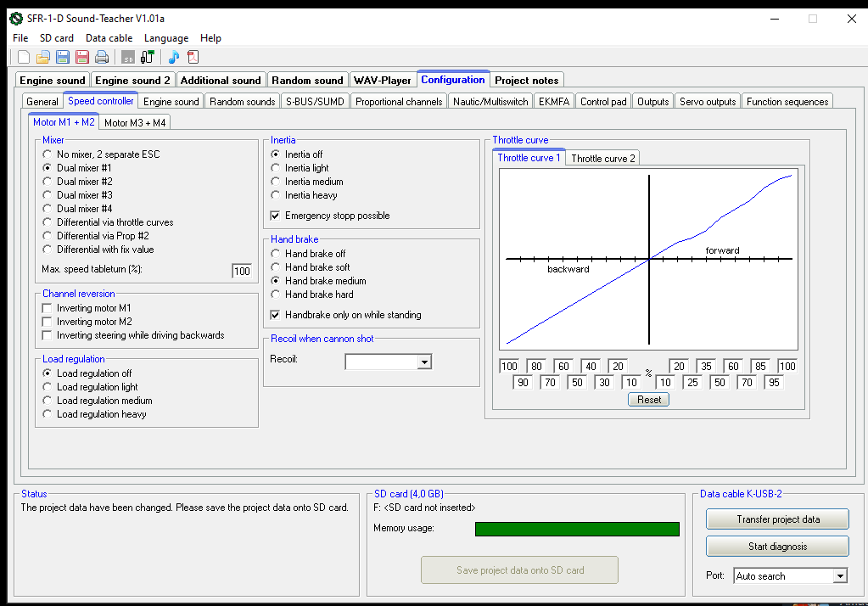Click the blue music note icon
Screen dimensions: 868x606
tap(173, 57)
